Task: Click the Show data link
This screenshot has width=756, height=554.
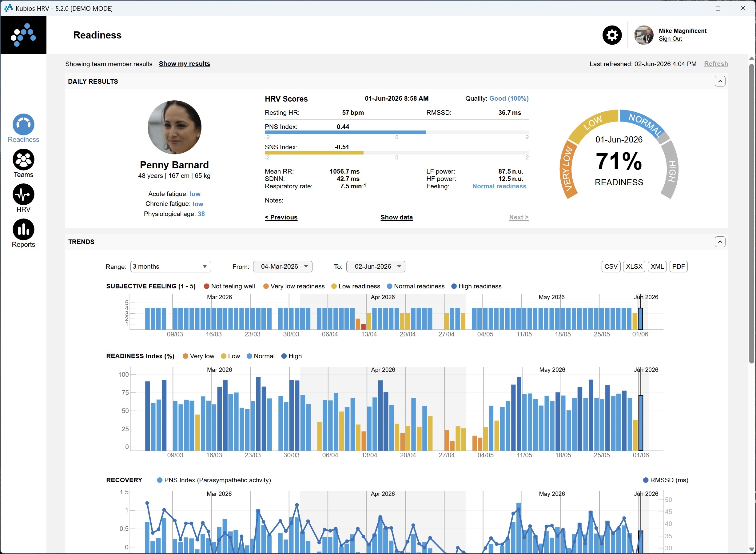Action: [396, 217]
